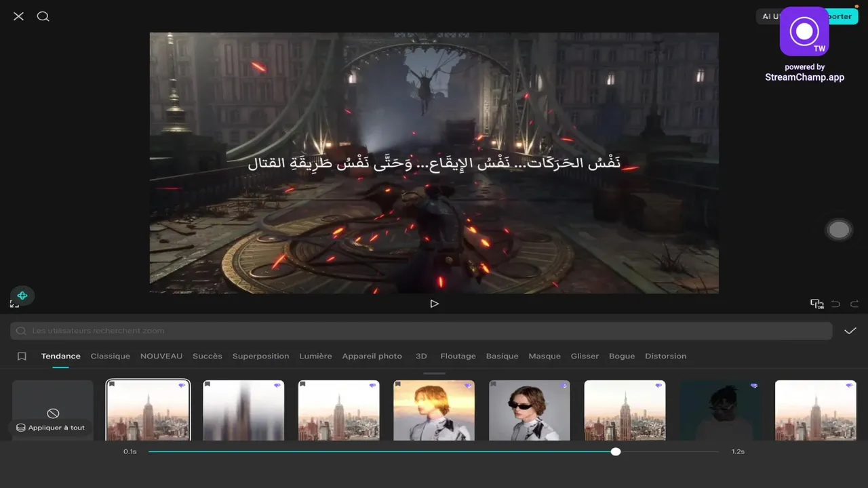This screenshot has width=868, height=488.
Task: Select the white-outlined selected skyline effect
Action: (x=148, y=410)
